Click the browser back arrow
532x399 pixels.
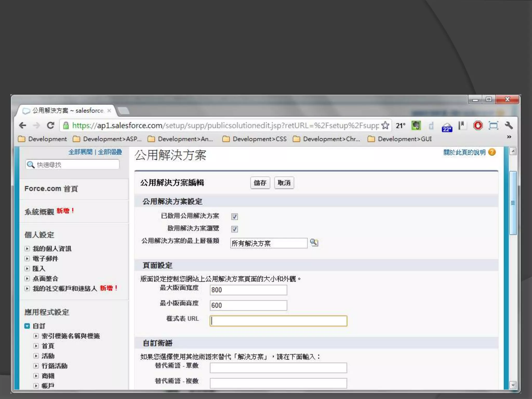(x=23, y=126)
